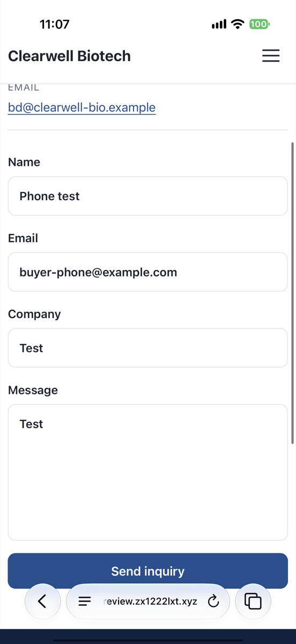The height and width of the screenshot is (644, 296).
Task: Open the bd@clearwell-bio.example email link
Action: click(82, 107)
